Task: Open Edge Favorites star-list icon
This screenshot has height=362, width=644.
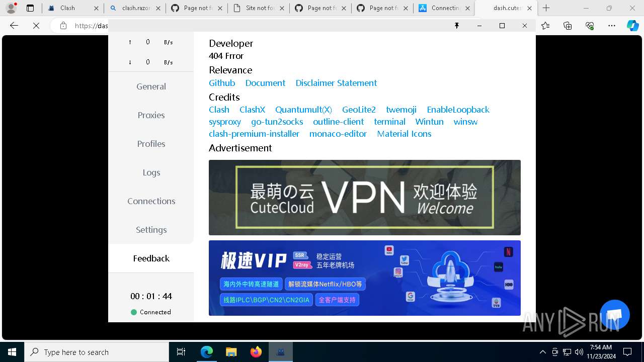Action: (x=545, y=26)
